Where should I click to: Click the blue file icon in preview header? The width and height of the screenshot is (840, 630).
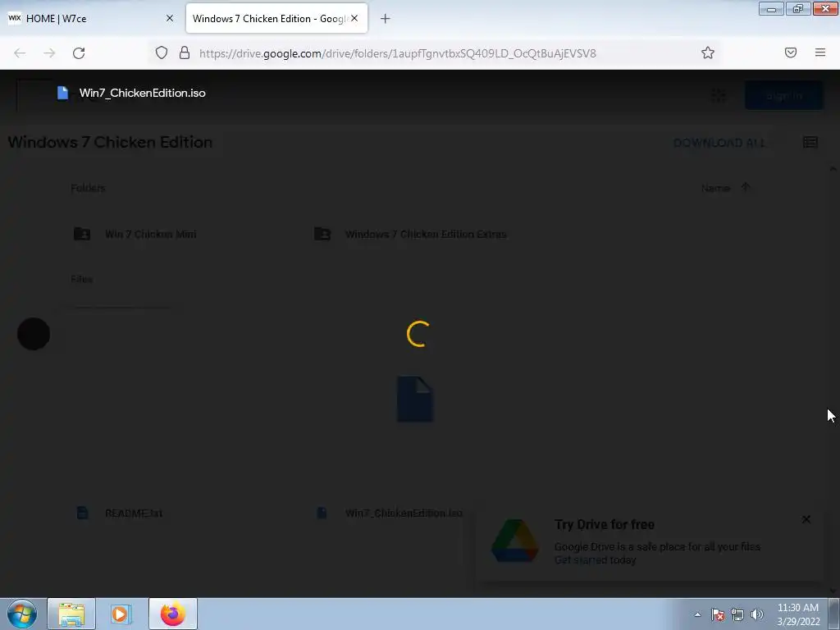[x=62, y=93]
